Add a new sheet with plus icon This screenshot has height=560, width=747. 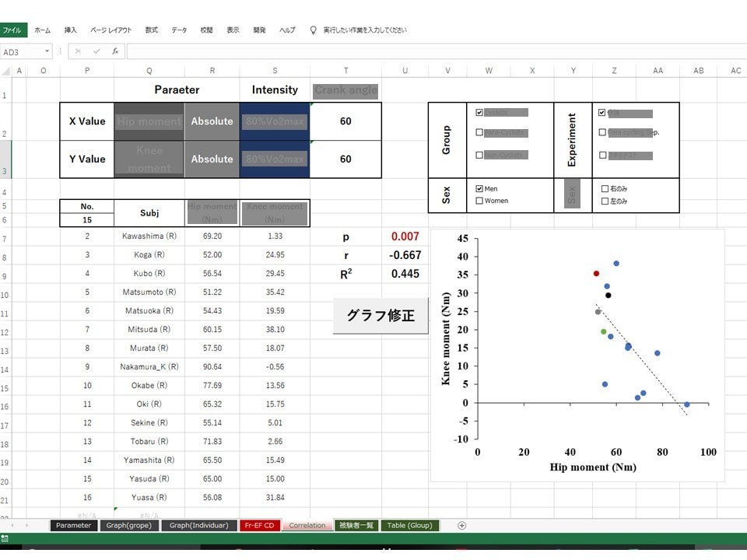461,525
